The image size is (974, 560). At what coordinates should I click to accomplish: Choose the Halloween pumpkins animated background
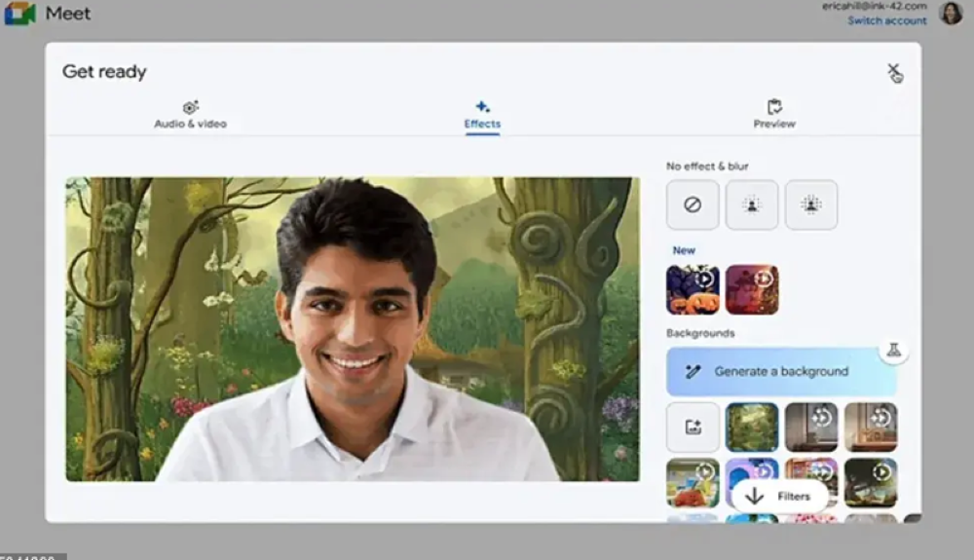click(x=693, y=289)
